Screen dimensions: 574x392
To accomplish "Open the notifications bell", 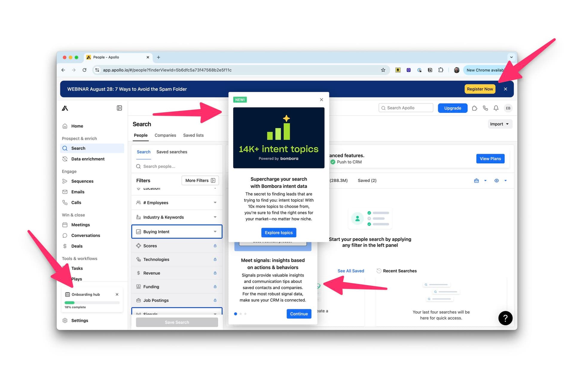I will click(x=496, y=108).
